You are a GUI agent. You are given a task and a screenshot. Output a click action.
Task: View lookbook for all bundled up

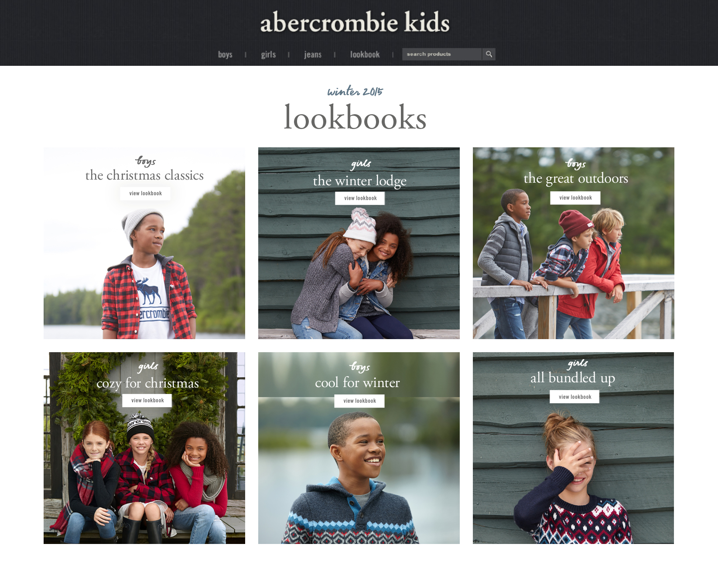574,397
